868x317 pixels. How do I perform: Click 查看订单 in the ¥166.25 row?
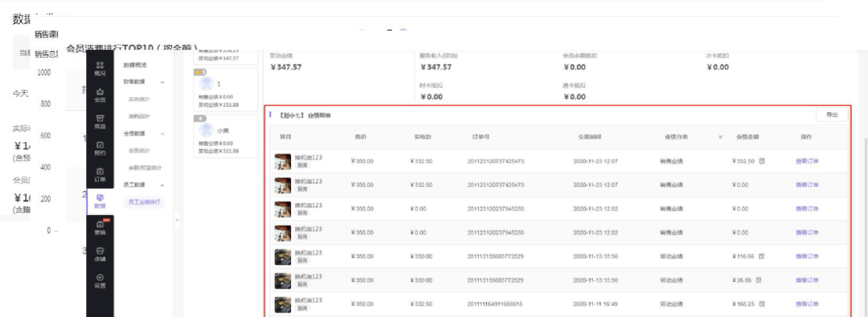807,303
